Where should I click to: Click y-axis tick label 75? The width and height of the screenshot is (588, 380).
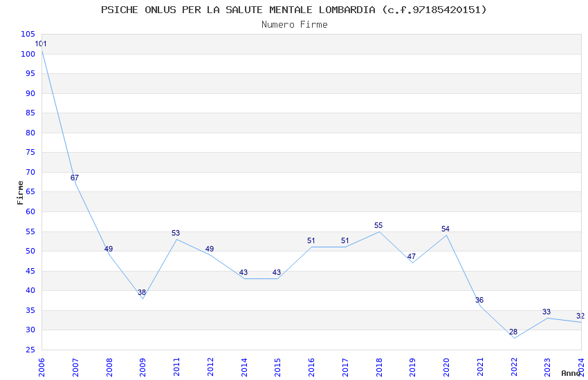coord(30,152)
